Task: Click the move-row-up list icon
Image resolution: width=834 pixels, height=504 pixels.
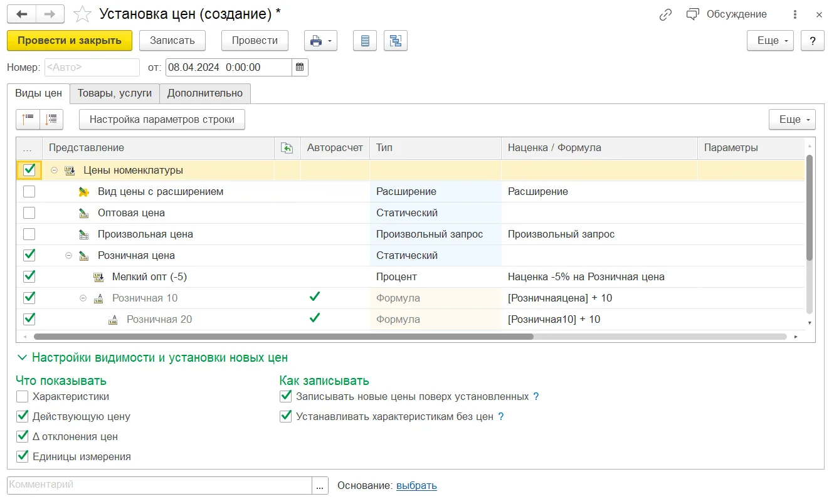Action: (x=28, y=119)
